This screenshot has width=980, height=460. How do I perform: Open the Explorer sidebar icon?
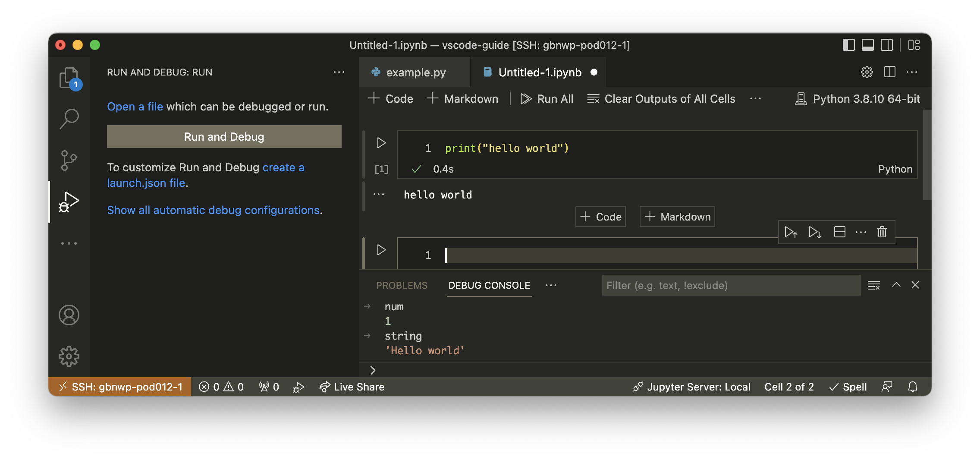pyautogui.click(x=69, y=78)
